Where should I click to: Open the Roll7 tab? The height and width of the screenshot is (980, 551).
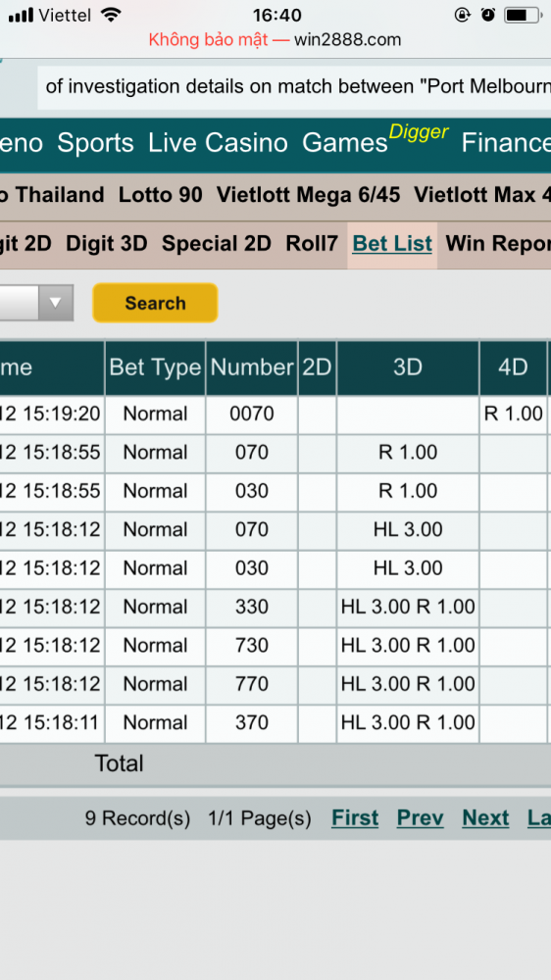click(312, 244)
